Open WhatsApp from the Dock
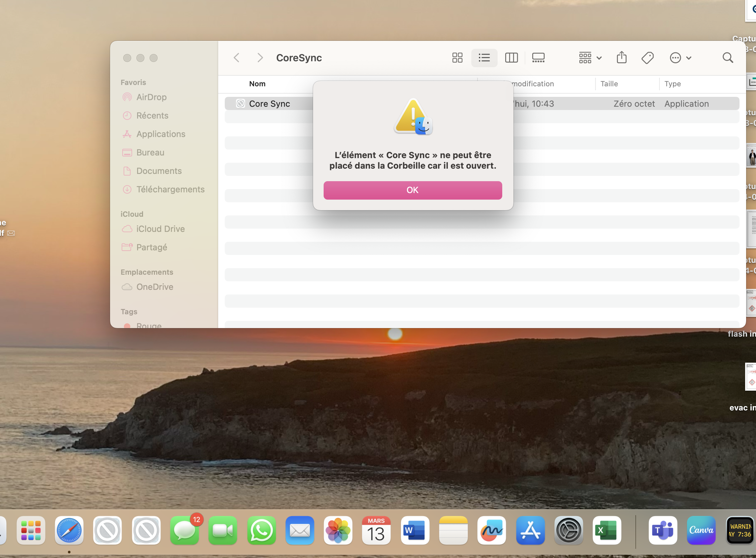 point(261,530)
